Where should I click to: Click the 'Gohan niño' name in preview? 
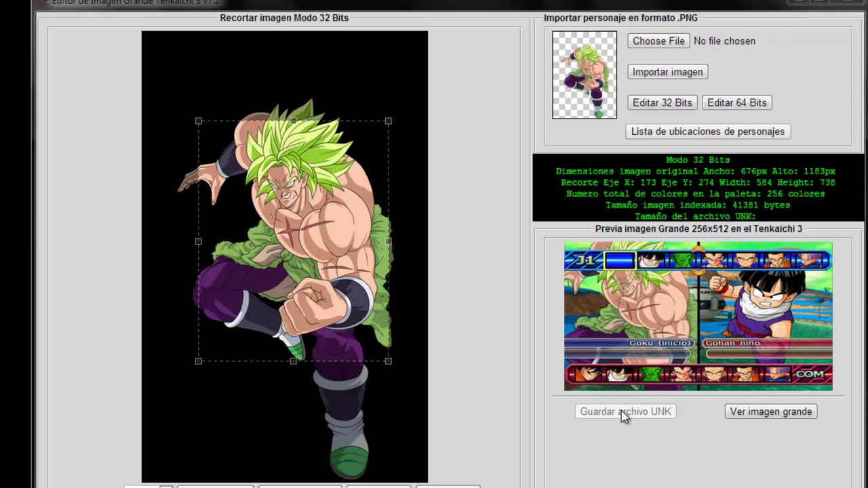[x=732, y=343]
